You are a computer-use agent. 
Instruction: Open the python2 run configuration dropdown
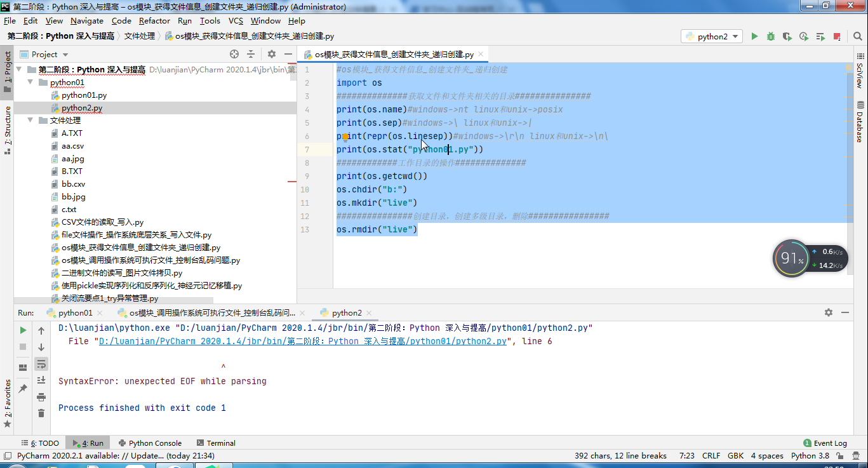point(712,37)
